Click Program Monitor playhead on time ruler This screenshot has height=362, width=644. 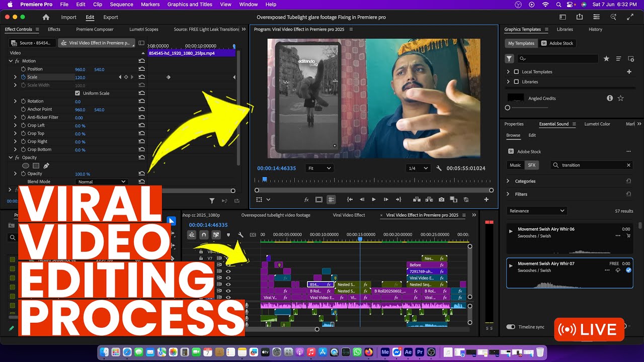tap(265, 179)
